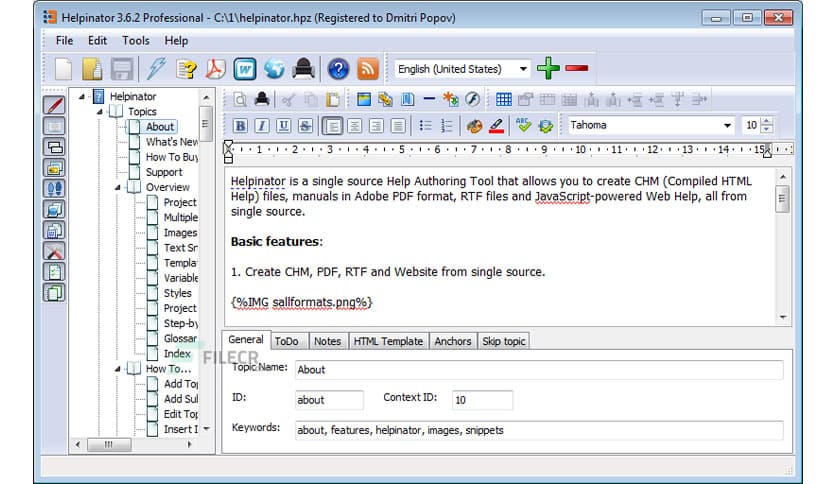836x484 pixels.
Task: Create a new project with blank page icon
Action: [x=63, y=69]
